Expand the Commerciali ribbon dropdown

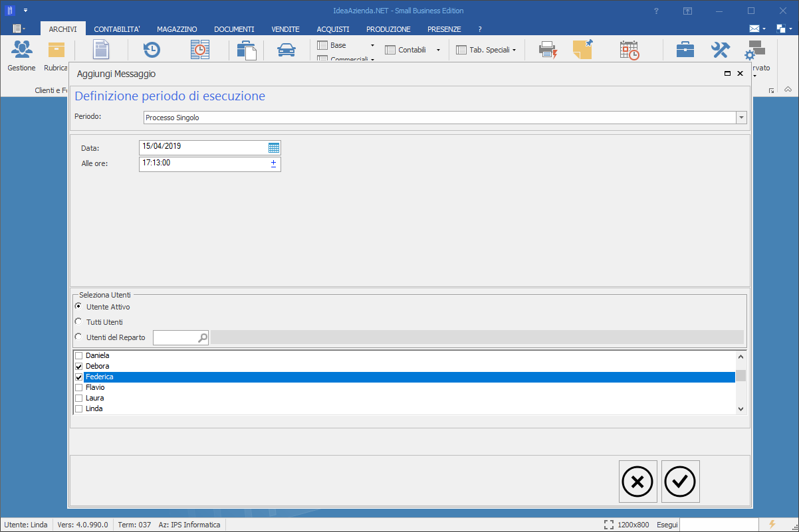click(x=372, y=59)
